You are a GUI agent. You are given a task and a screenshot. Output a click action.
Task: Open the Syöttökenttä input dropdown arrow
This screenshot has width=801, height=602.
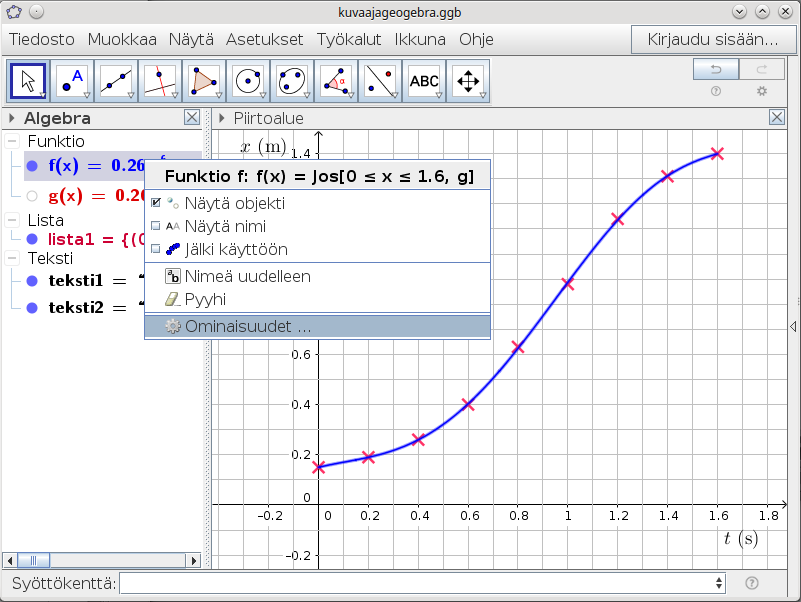pos(718,583)
